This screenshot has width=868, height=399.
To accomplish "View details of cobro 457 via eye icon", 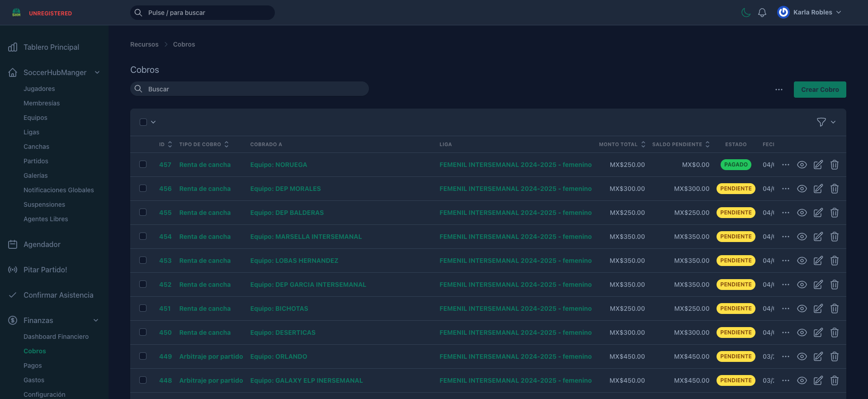I will [x=802, y=165].
